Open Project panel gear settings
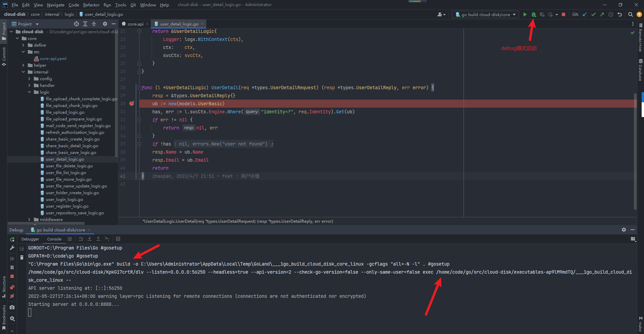The image size is (644, 334). click(105, 24)
